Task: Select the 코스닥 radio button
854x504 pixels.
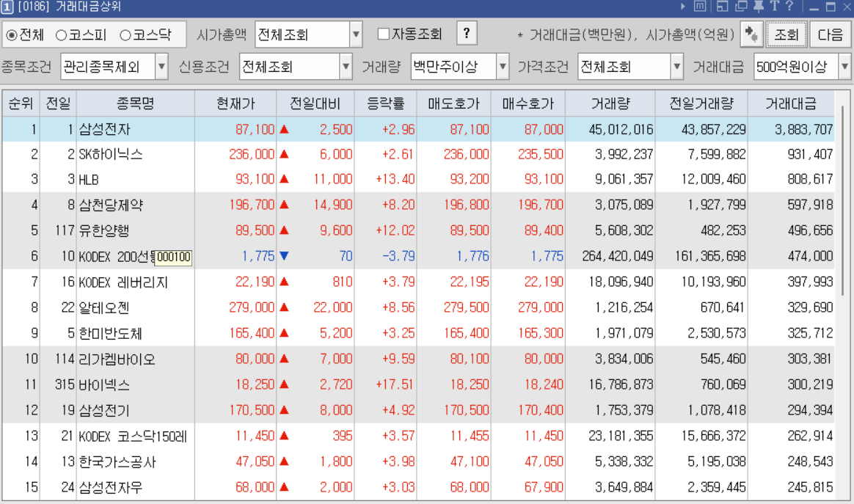Action: 125,35
